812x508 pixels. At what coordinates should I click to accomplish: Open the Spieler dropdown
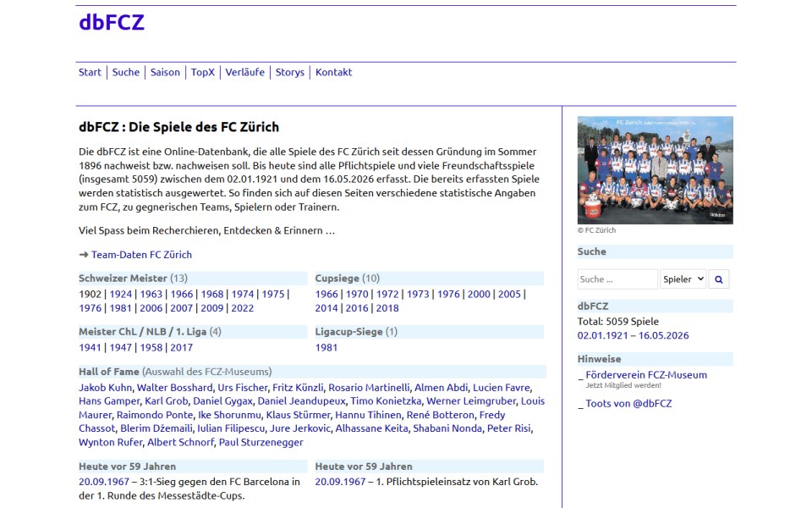[x=683, y=279]
